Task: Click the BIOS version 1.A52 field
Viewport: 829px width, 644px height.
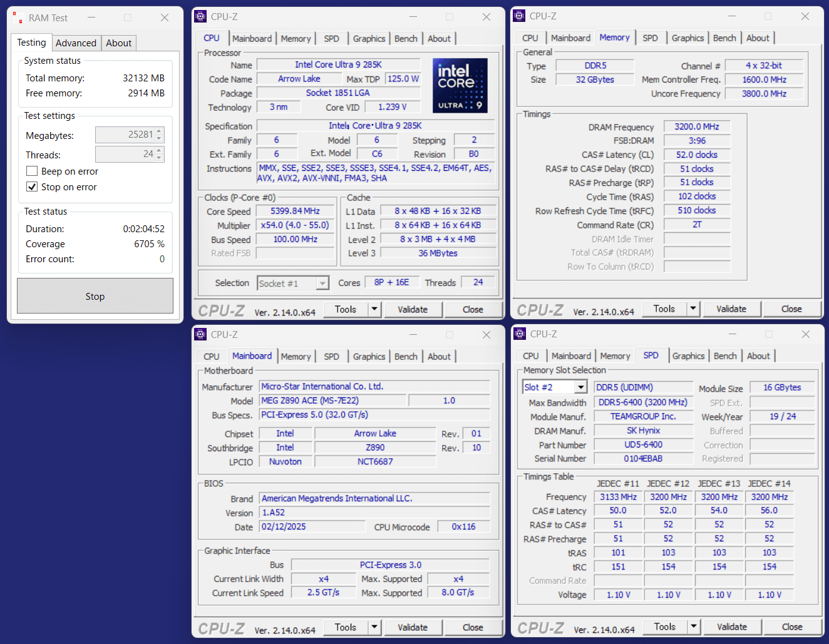Action: tap(374, 513)
